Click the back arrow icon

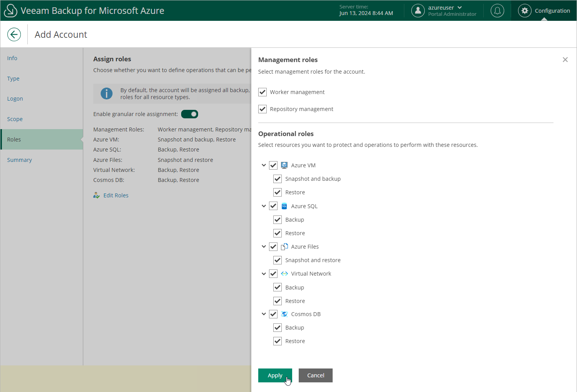click(x=14, y=34)
